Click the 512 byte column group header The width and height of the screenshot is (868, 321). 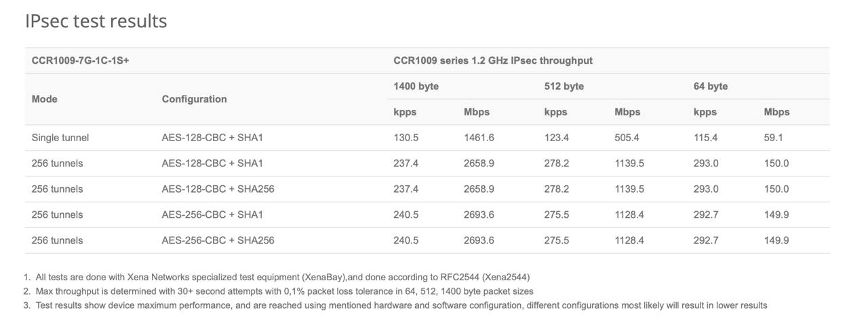tap(564, 86)
